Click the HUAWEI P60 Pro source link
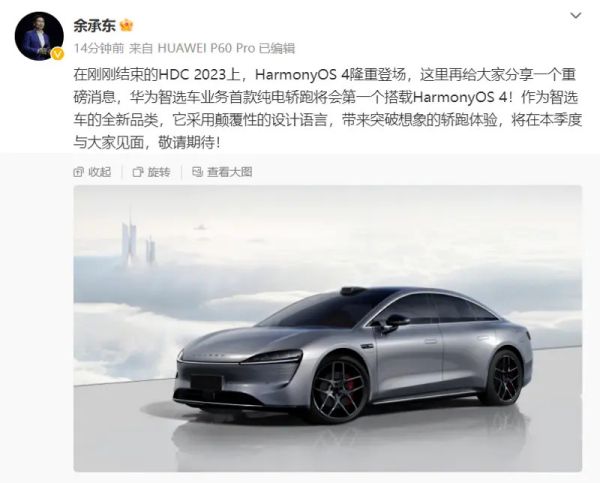 [206, 49]
